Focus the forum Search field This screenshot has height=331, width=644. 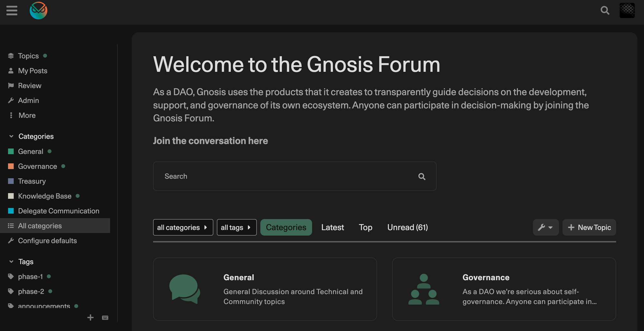[295, 176]
